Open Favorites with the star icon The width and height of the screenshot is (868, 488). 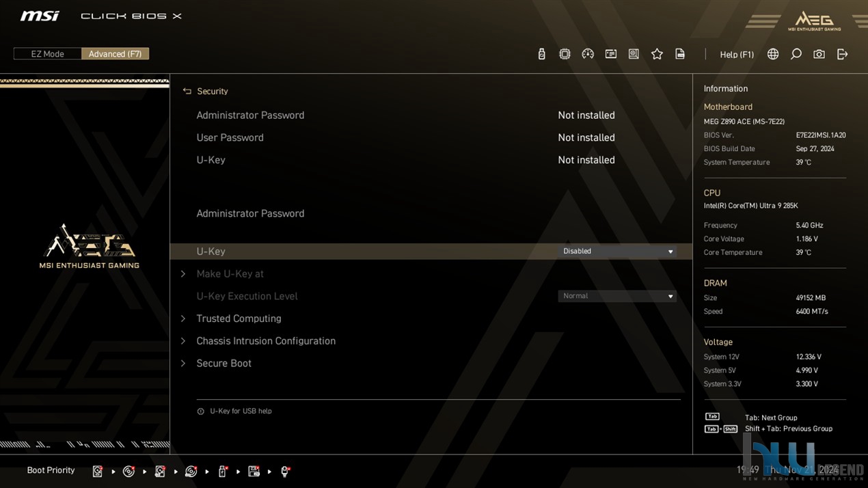657,54
